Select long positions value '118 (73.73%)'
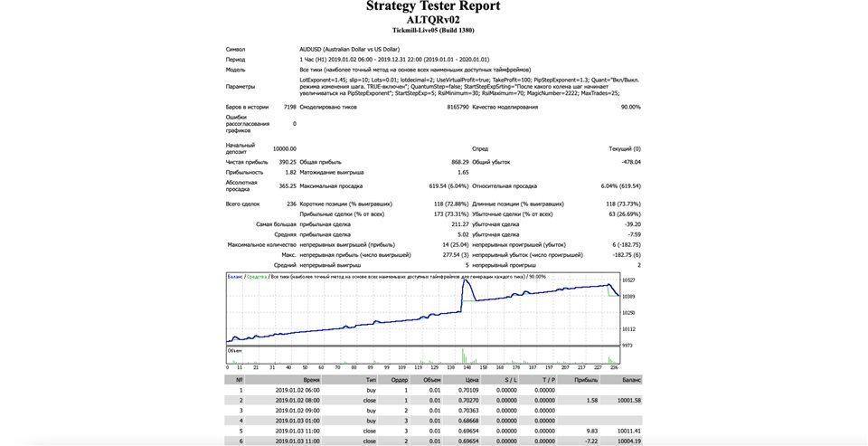This screenshot has width=868, height=446. point(623,204)
